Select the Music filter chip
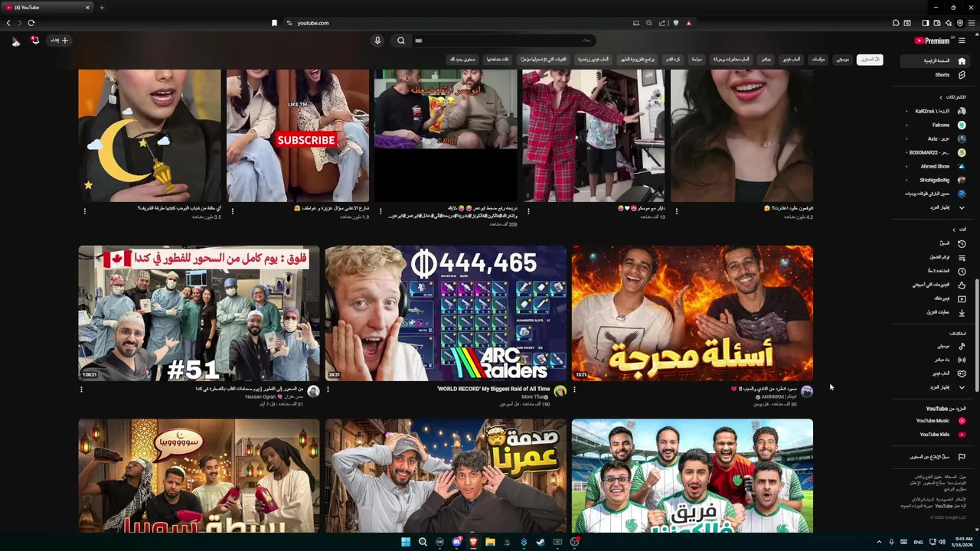 [x=843, y=59]
